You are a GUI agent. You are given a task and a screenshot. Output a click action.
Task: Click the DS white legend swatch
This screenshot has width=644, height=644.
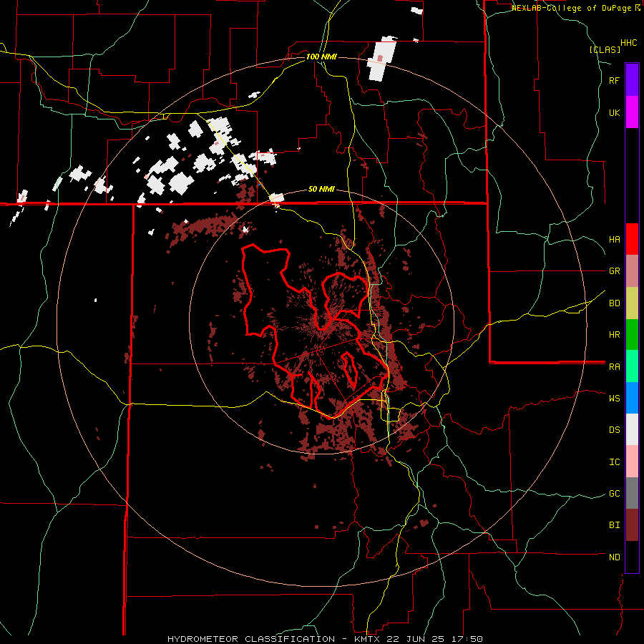632,429
